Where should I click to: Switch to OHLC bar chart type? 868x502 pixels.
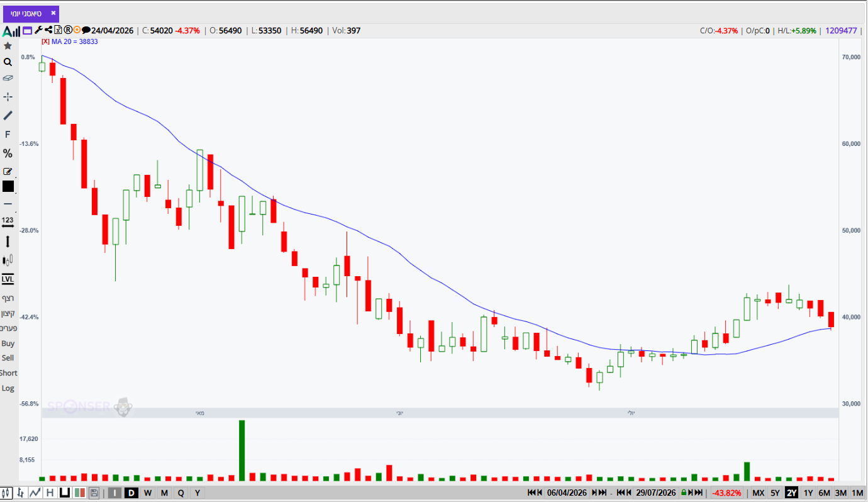[x=21, y=493]
